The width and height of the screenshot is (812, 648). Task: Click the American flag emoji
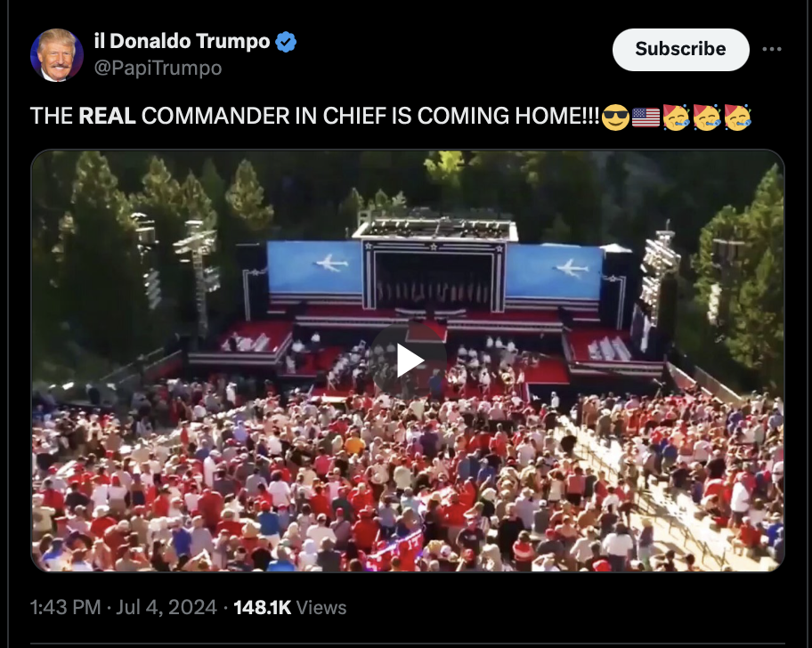pos(646,117)
